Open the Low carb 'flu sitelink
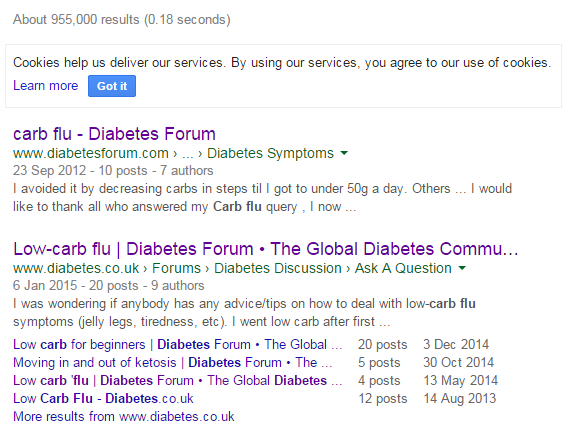The height and width of the screenshot is (431, 568). (x=178, y=381)
